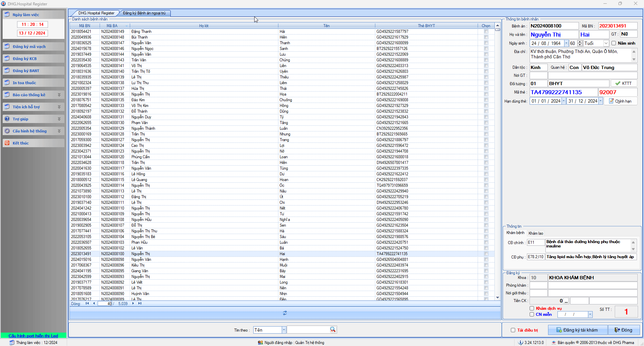Image resolution: width=644 pixels, height=346 pixels.
Task: Increase the age spinner value
Action: tap(580, 42)
